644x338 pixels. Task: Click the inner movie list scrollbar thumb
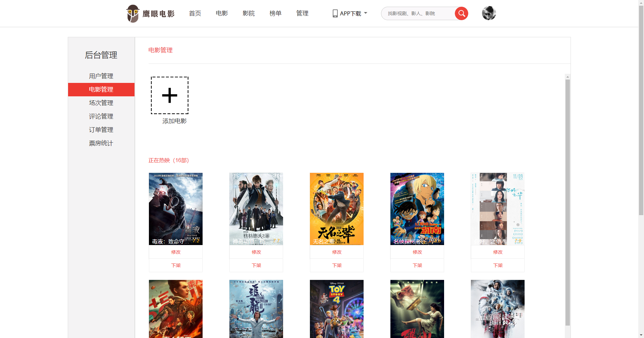[568, 202]
